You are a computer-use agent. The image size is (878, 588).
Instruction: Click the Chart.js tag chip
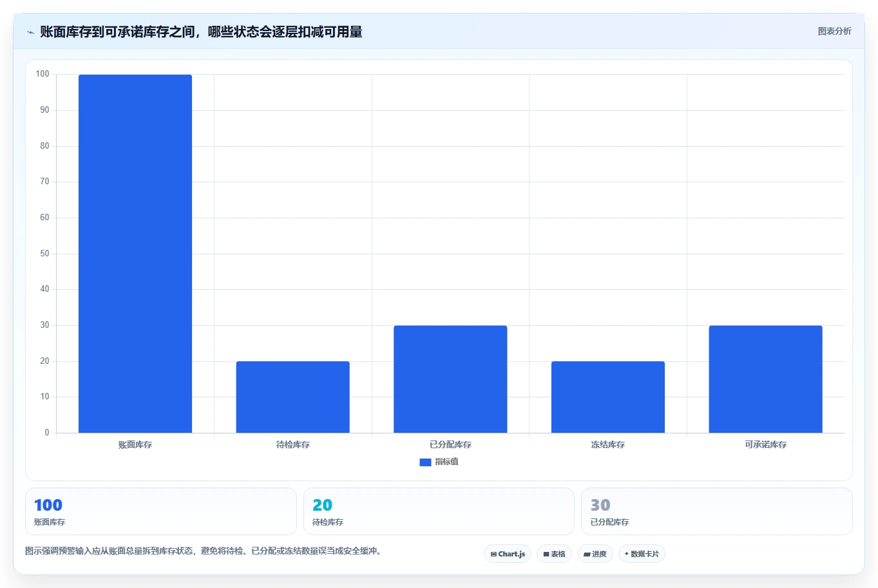tap(508, 554)
